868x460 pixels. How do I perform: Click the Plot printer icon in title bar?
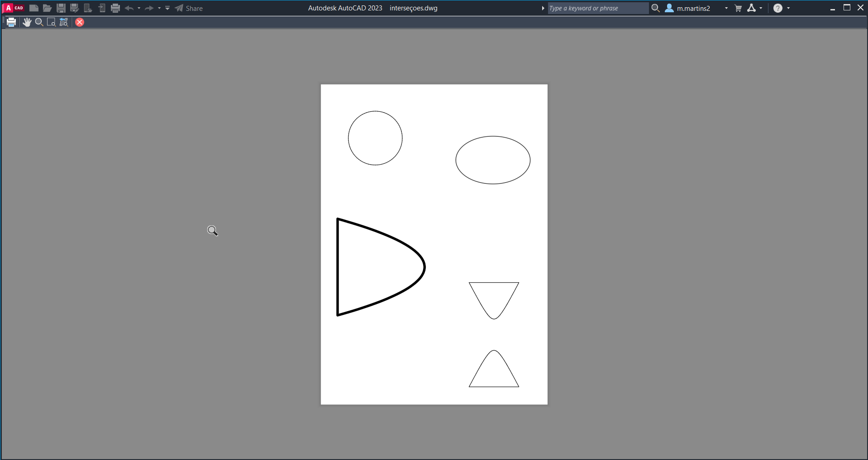(x=115, y=8)
